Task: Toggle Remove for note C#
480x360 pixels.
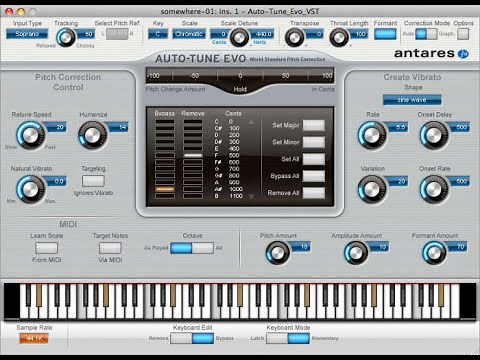Action: [x=193, y=128]
